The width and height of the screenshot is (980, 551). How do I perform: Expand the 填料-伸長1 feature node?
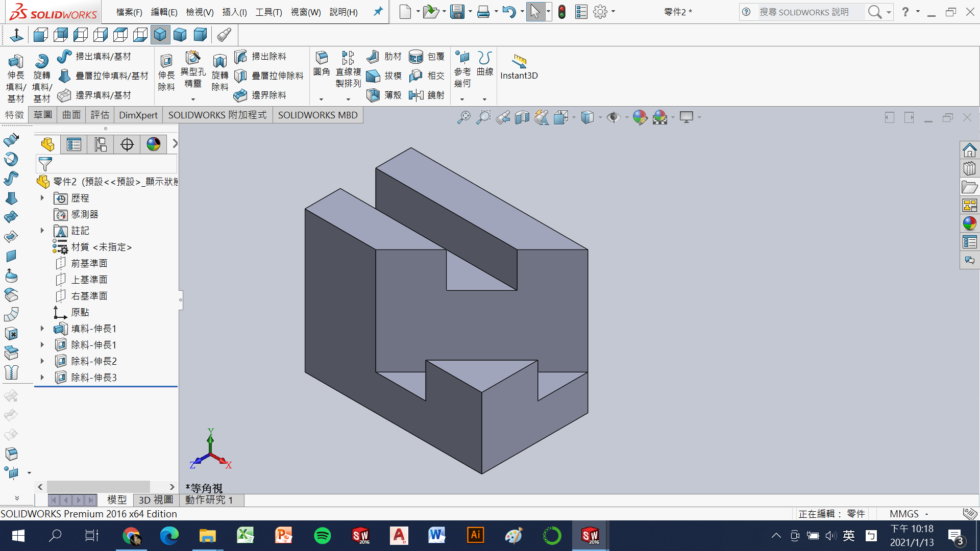point(42,329)
